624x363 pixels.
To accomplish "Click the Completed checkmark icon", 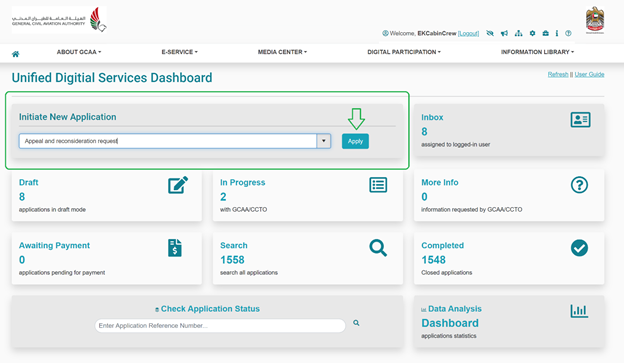I will coord(579,248).
